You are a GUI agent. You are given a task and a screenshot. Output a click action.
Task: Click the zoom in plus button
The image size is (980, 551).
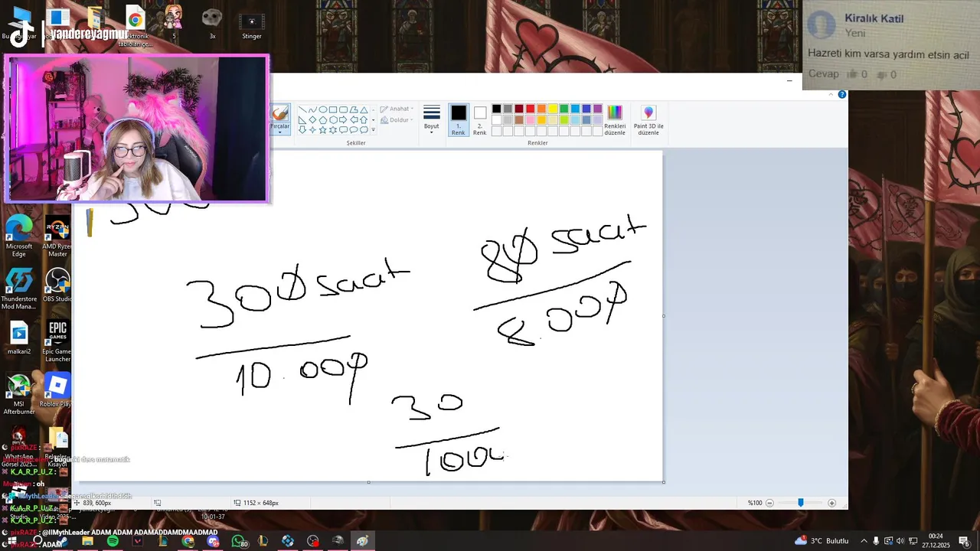831,503
